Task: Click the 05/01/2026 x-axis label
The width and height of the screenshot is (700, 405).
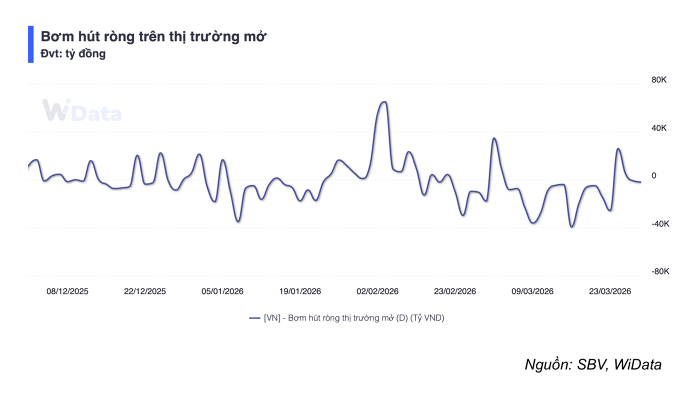Action: (223, 291)
